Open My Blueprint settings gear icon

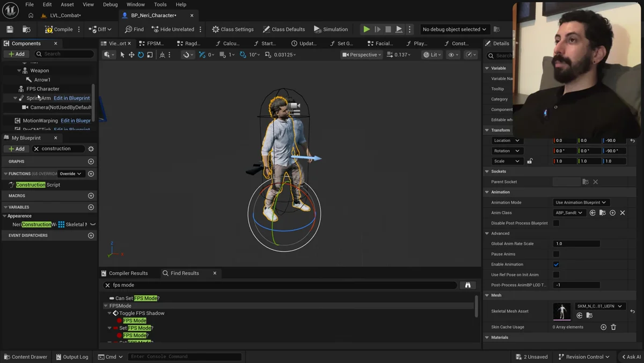point(91,149)
